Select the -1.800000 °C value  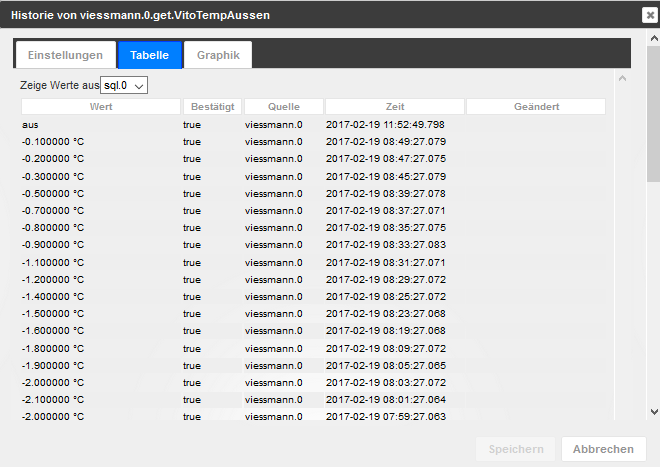53,349
